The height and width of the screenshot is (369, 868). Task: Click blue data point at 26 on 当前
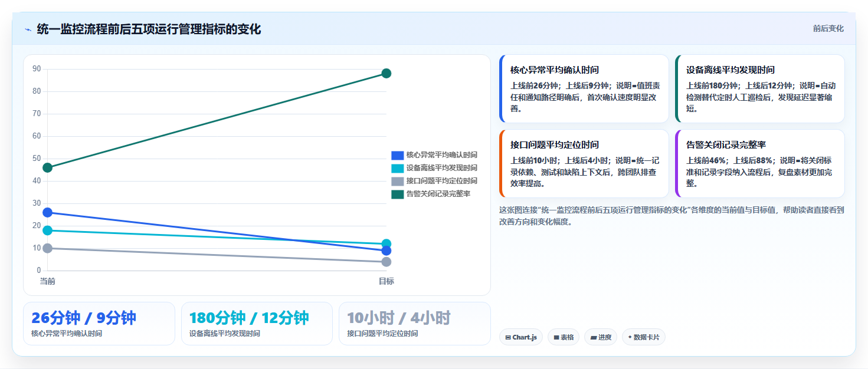(x=47, y=212)
